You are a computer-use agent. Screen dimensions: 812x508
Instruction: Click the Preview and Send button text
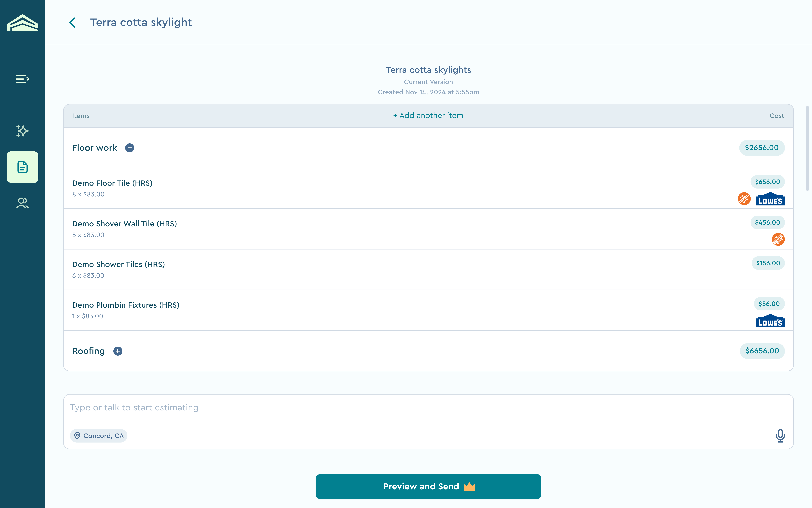click(x=421, y=487)
